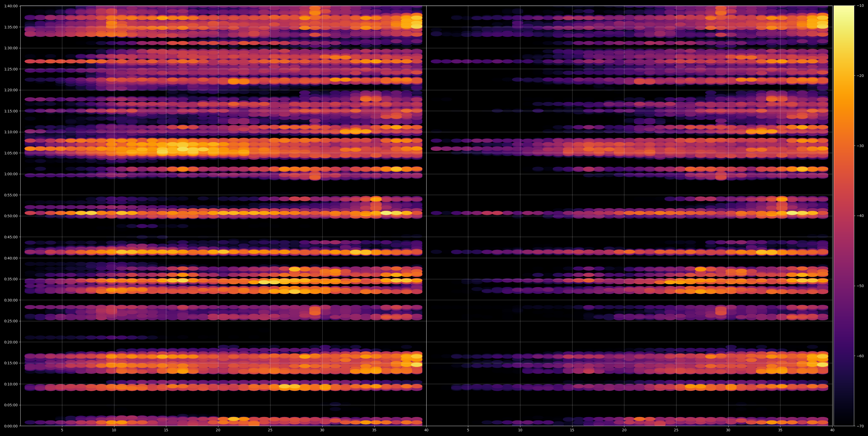
Task: Select the -50 colorbar tick label
Action: pos(860,286)
